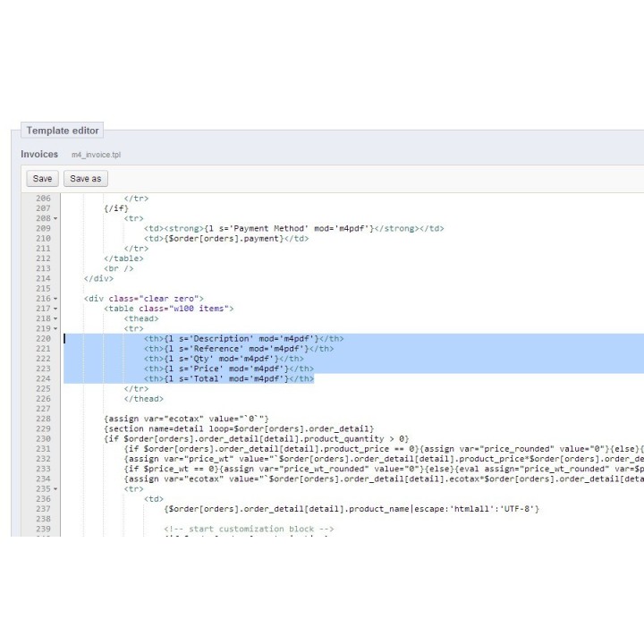Click line number 206 in gutter
The width and height of the screenshot is (644, 644).
point(43,199)
